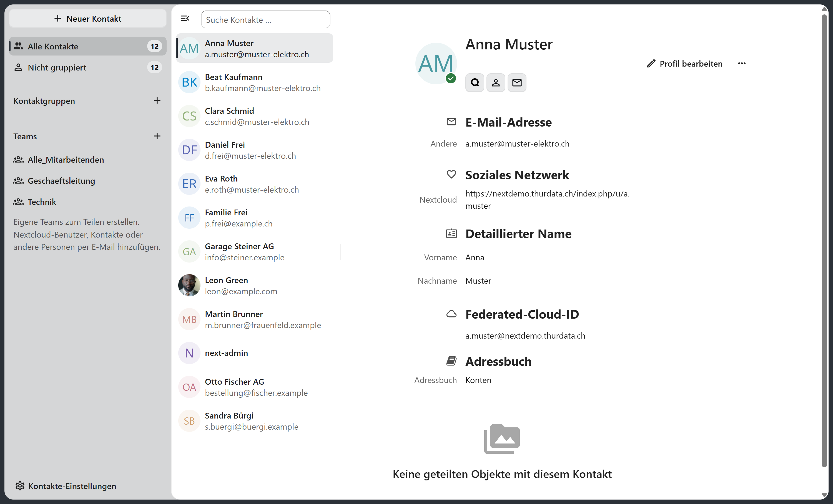Add a new contact group with plus icon

click(x=157, y=101)
